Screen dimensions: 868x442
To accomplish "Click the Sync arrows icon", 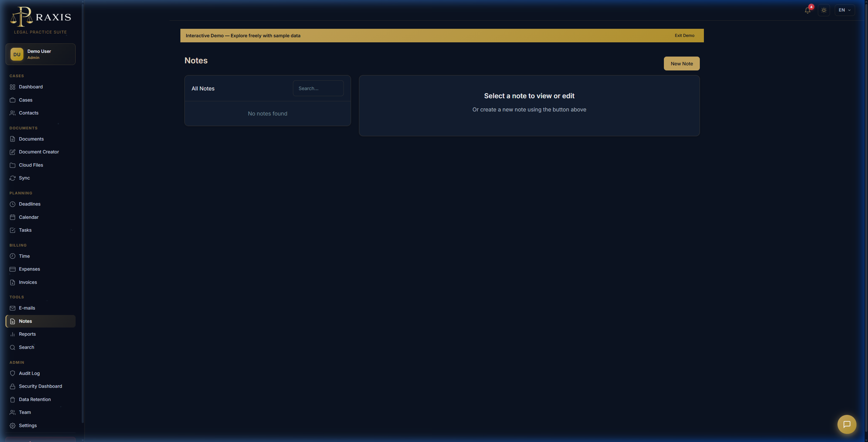I will click(13, 178).
